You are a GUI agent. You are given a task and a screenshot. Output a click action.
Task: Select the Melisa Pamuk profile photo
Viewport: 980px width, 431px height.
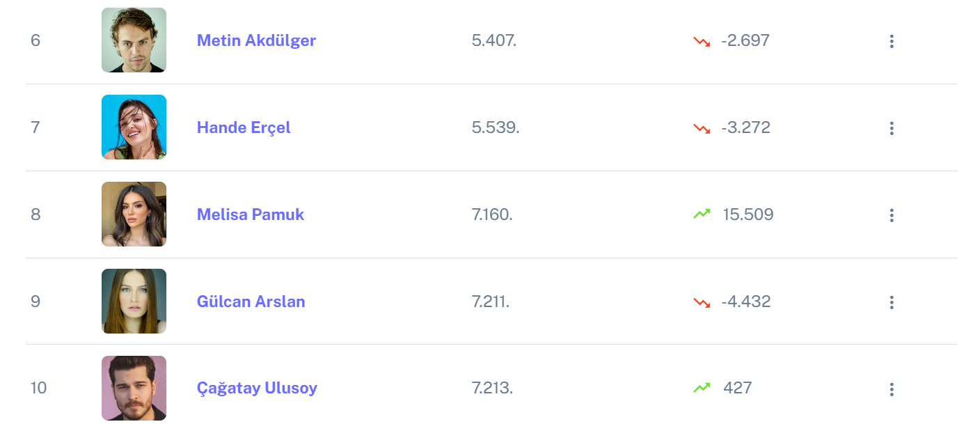pyautogui.click(x=134, y=214)
